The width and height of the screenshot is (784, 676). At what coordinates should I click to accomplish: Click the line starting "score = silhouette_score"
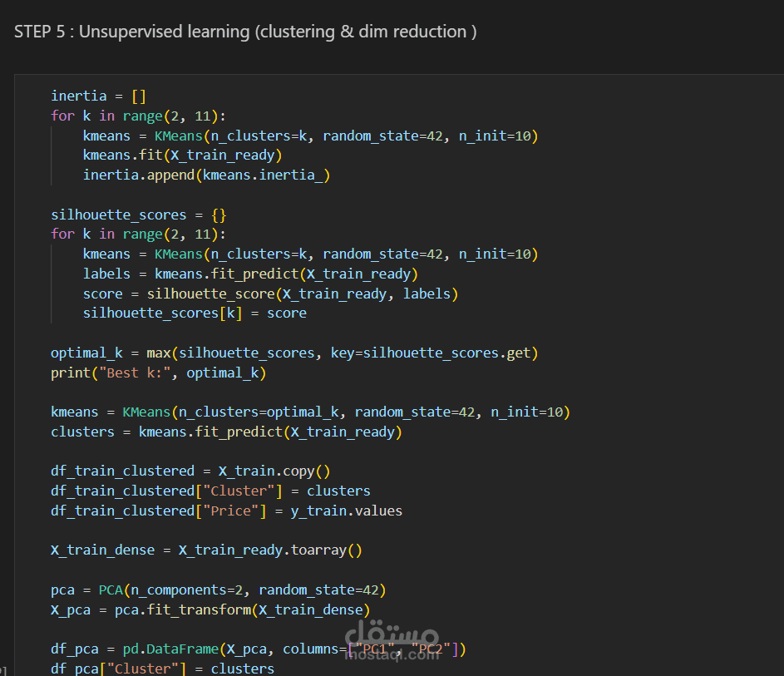click(270, 294)
